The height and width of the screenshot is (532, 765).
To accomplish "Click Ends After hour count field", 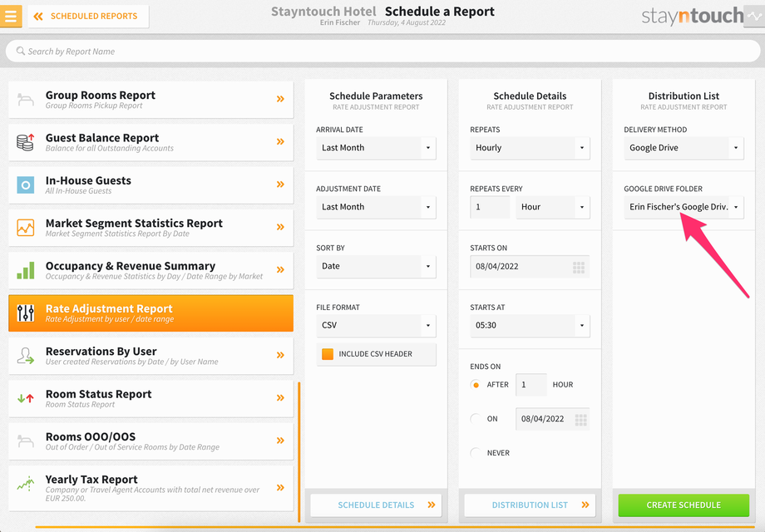I will click(x=531, y=385).
